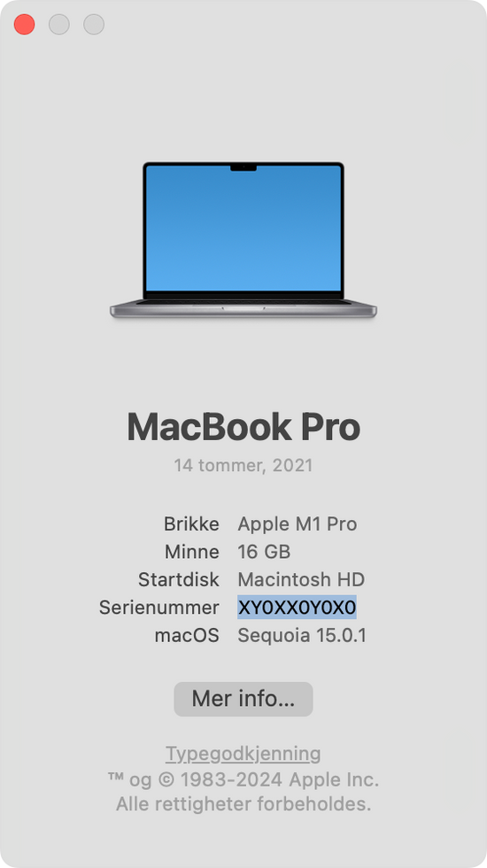This screenshot has height=868, width=487.
Task: Click the second gray zoom window button
Action: click(94, 25)
